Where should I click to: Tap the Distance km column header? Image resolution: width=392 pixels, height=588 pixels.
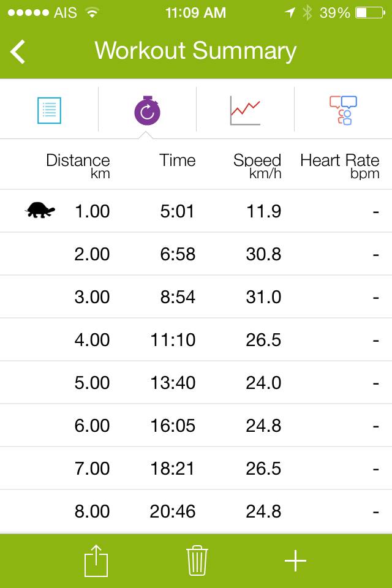click(78, 165)
